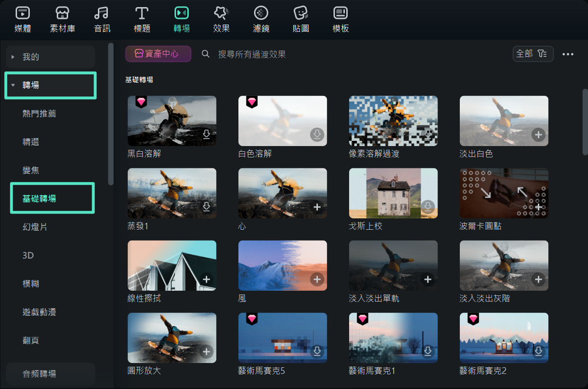Download the 黑白溶解 transition
Image resolution: width=588 pixels, height=389 pixels.
click(206, 135)
